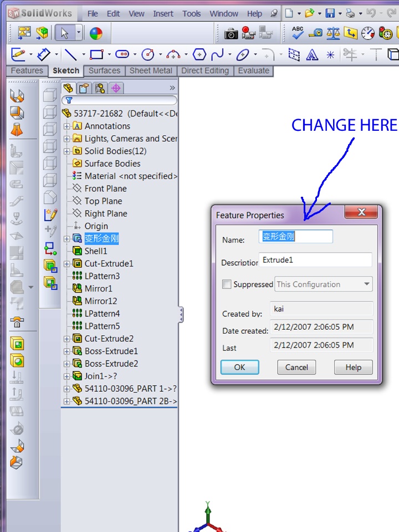This screenshot has height=532, width=399.
Task: Click the Edit Appearance color ball icon
Action: point(96,33)
